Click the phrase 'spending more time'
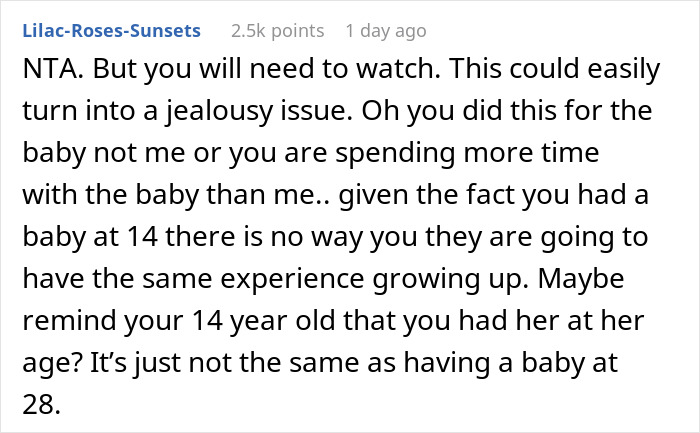 click(467, 153)
